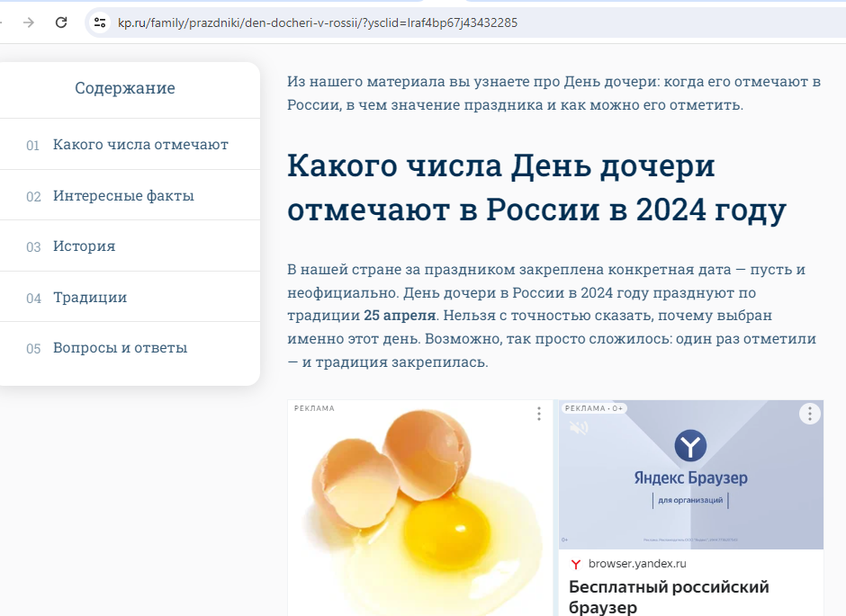Open the three-dot menu on the Yandex Browser ad
This screenshot has height=616, width=846.
[810, 414]
